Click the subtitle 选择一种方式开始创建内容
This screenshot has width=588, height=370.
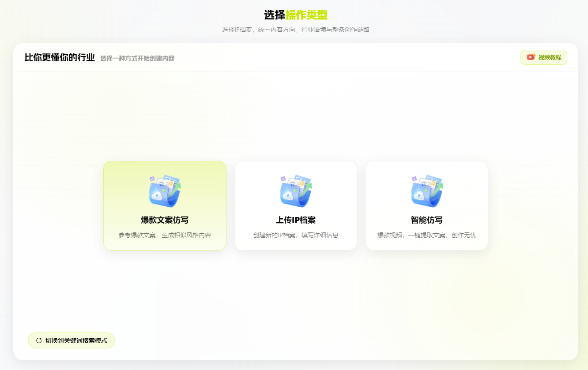pyautogui.click(x=137, y=58)
